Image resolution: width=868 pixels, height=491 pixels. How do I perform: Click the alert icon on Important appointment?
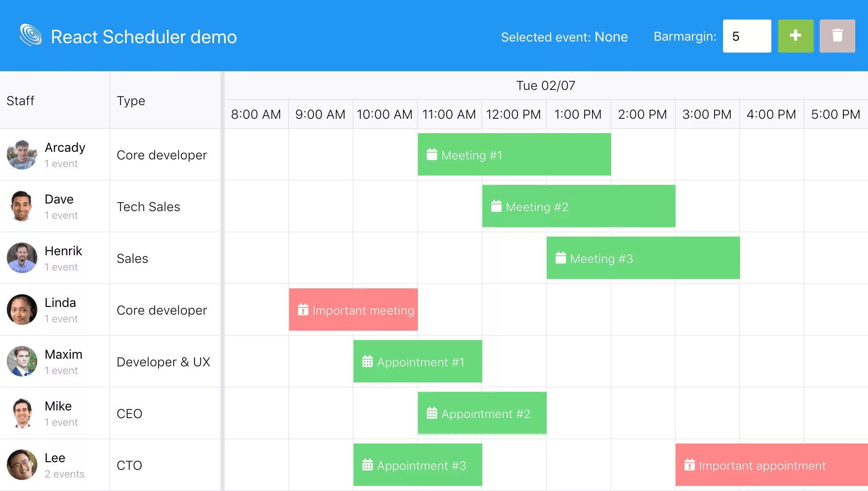click(x=689, y=465)
